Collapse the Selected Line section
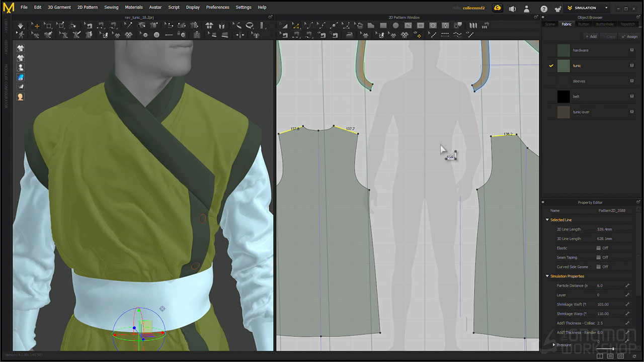Viewport: 644px width, 362px height. [547, 220]
